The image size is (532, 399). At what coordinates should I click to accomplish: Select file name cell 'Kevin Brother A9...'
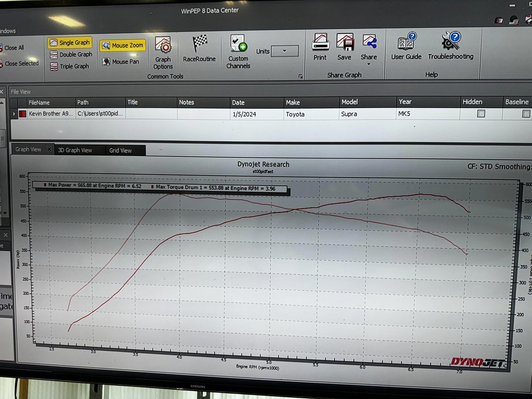pos(51,113)
